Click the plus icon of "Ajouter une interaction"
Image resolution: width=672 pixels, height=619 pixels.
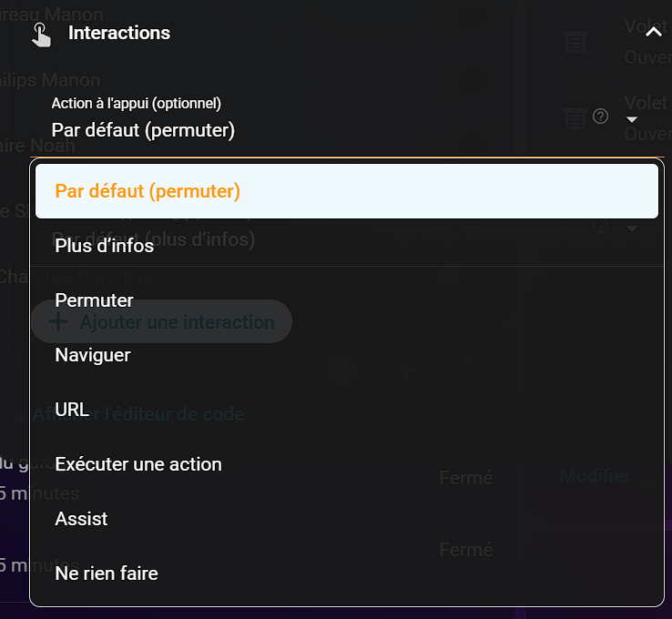(x=57, y=321)
